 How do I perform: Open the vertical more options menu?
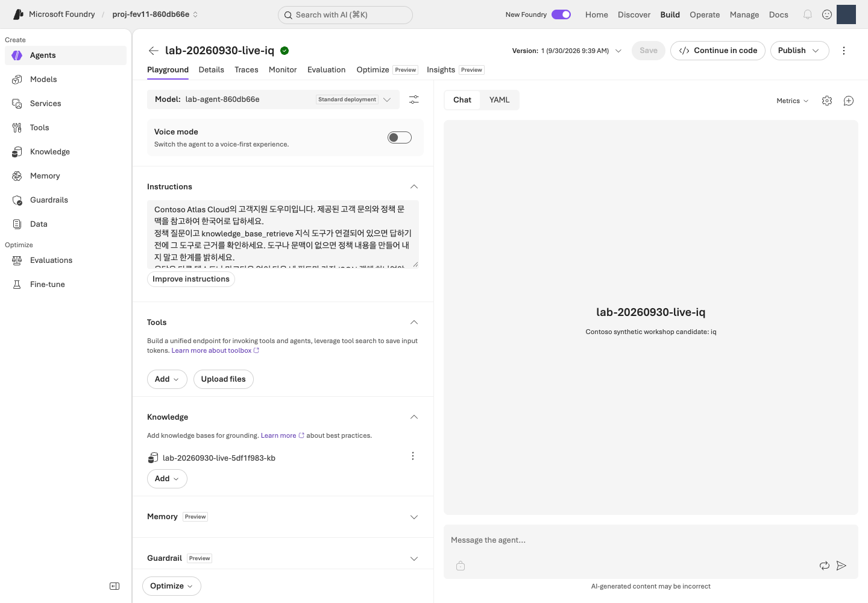click(x=844, y=51)
